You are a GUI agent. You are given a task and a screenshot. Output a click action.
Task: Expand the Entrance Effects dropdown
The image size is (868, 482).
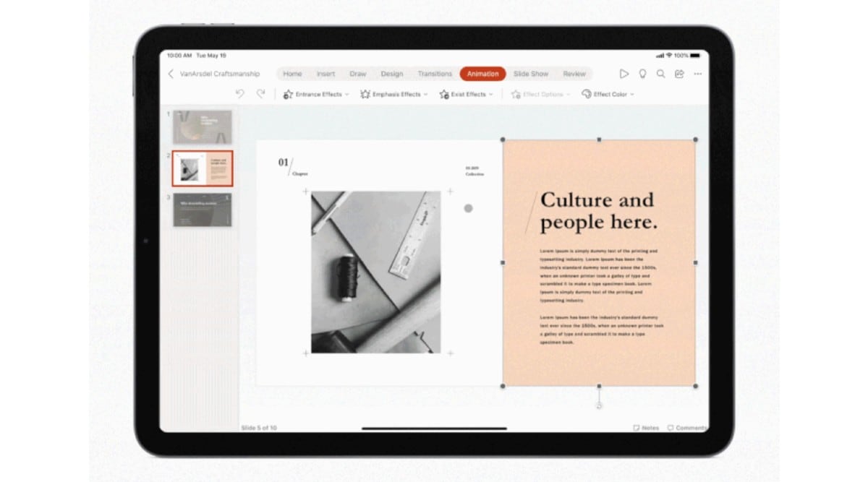click(316, 95)
